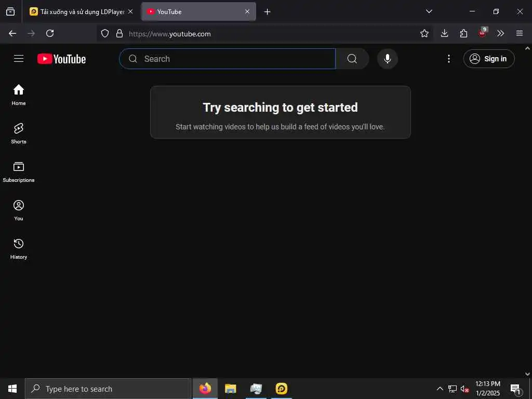Click the page scrollbar down arrow
The width and height of the screenshot is (532, 399).
tap(528, 374)
